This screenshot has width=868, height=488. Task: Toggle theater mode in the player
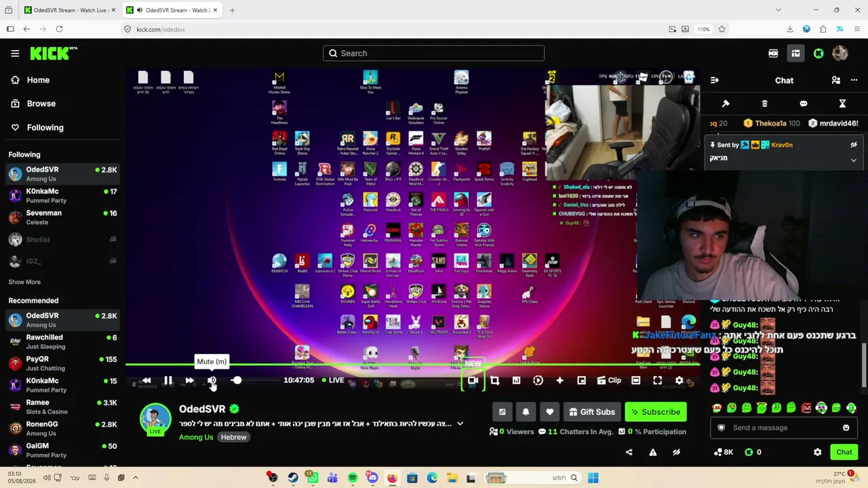[x=635, y=381]
